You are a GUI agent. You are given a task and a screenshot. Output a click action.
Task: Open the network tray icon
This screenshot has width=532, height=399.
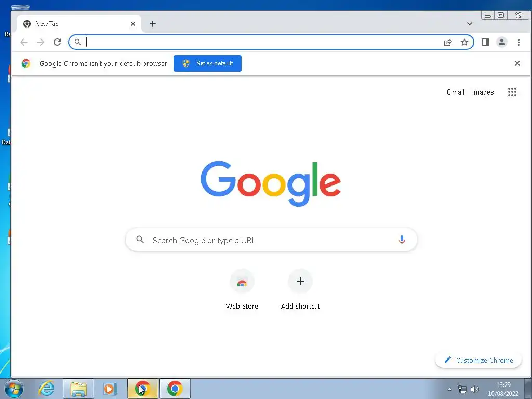click(462, 389)
